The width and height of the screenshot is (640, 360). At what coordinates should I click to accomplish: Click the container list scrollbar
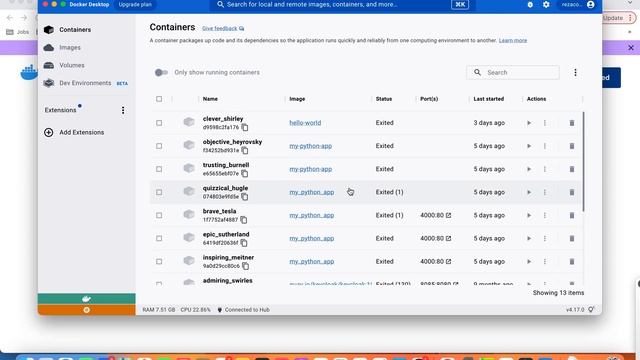pos(583,161)
